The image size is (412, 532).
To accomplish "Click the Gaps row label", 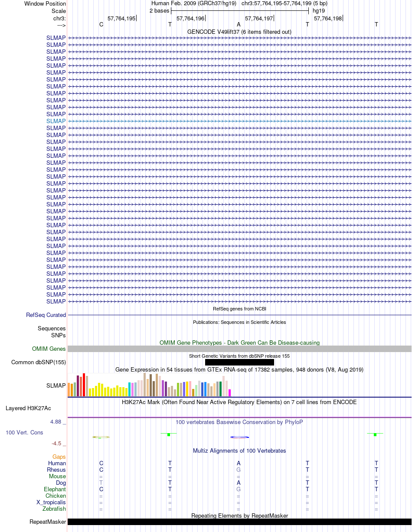I will 59,457.
